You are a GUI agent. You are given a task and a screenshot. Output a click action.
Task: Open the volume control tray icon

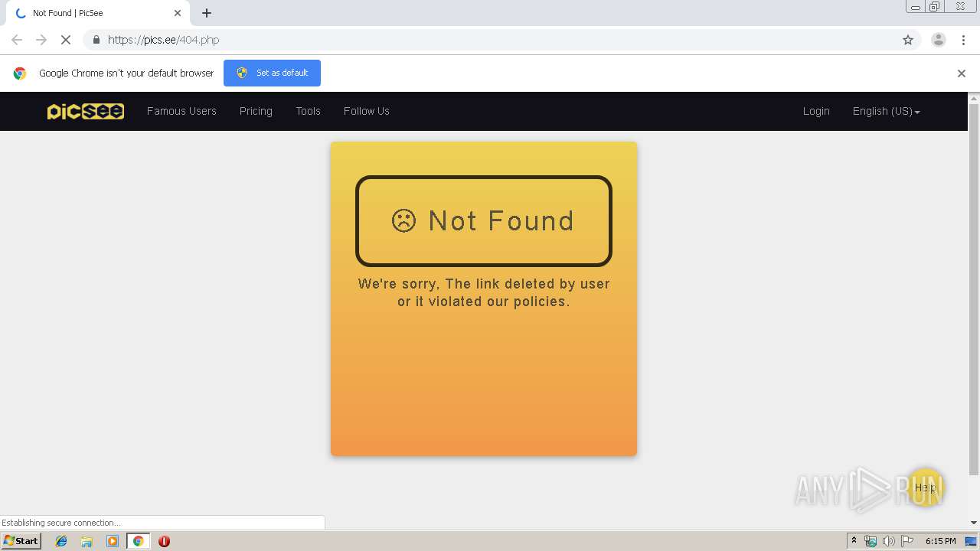point(888,541)
